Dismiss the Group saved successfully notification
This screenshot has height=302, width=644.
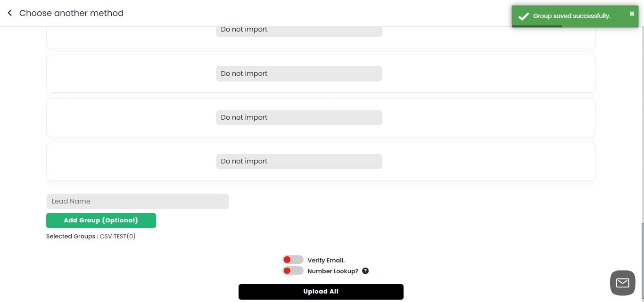[631, 13]
